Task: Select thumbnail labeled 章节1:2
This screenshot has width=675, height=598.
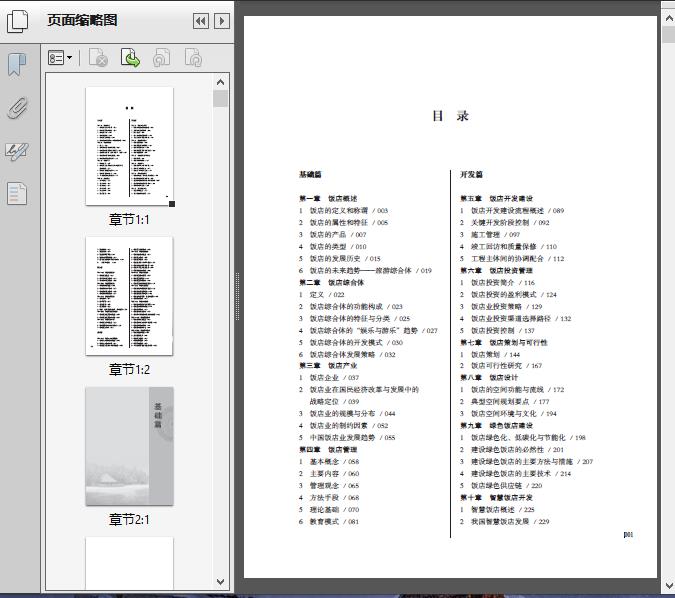Action: (129, 295)
